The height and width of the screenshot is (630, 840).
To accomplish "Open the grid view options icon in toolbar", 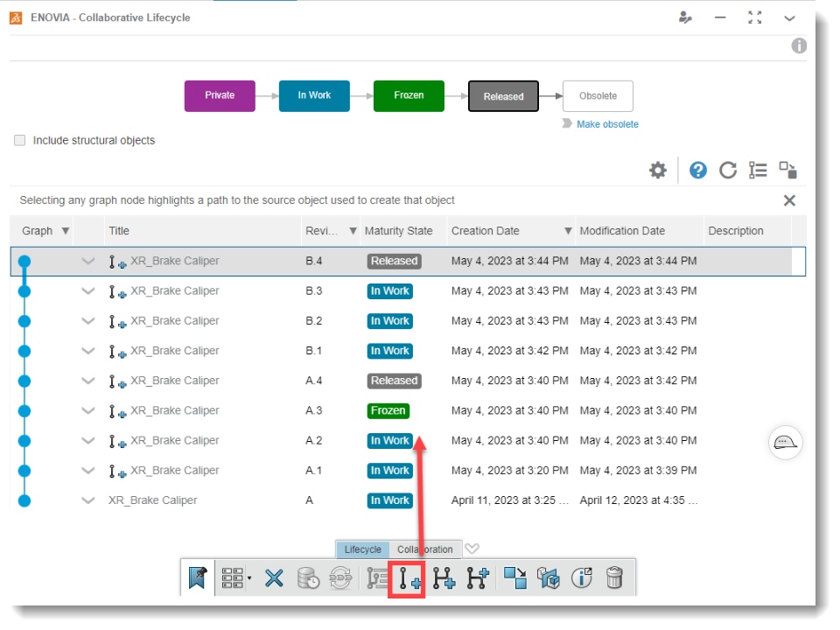I will click(235, 578).
